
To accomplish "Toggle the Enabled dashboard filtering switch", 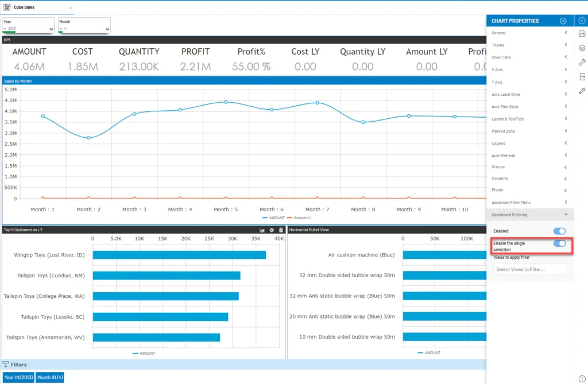I will (x=559, y=231).
